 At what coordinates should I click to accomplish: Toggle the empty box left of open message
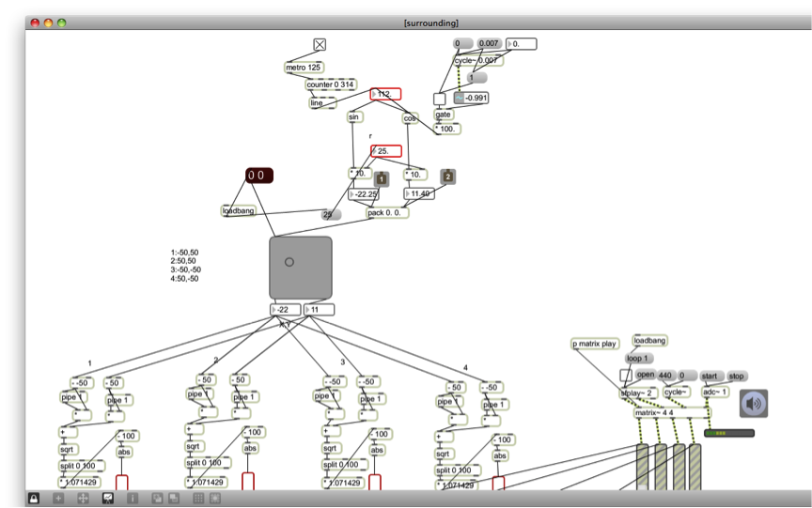pos(626,376)
